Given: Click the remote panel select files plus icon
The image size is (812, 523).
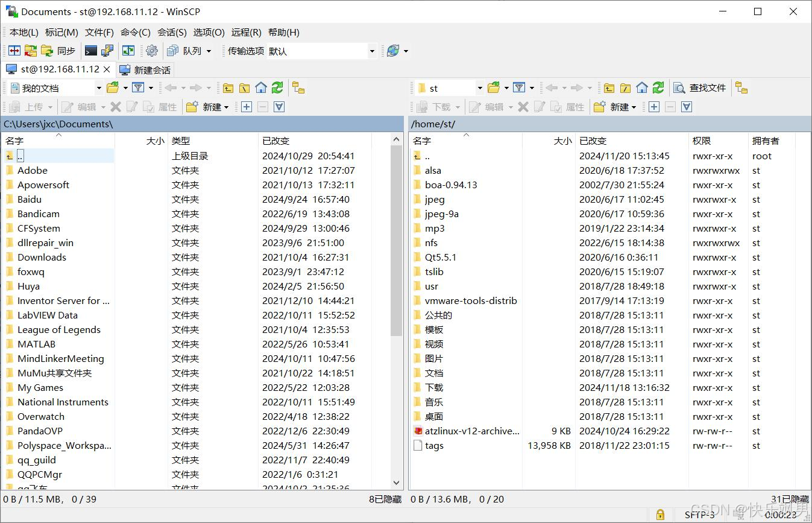Looking at the screenshot, I should pyautogui.click(x=654, y=107).
